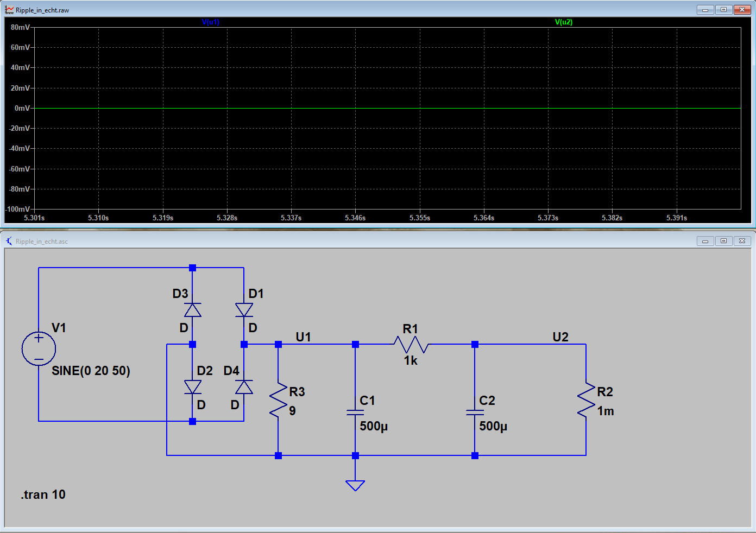
Task: Close the Ripple_in_echt.raw waveform window
Action: pyautogui.click(x=742, y=10)
